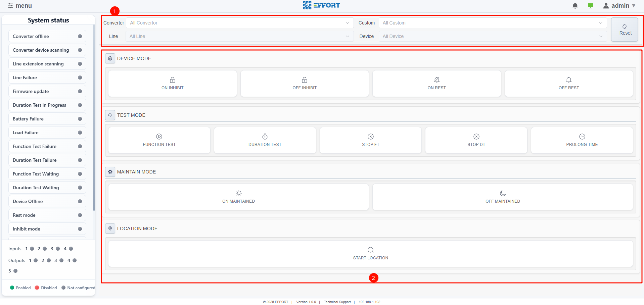Click the All Custom select field

coord(492,23)
